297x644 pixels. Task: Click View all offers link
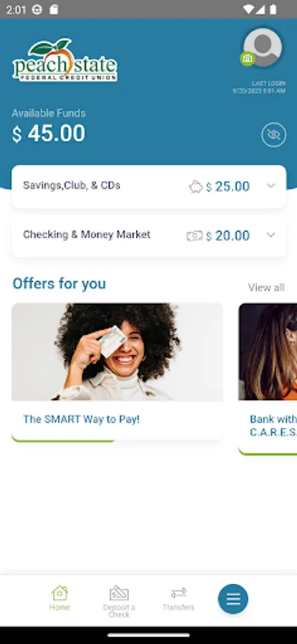pos(266,288)
